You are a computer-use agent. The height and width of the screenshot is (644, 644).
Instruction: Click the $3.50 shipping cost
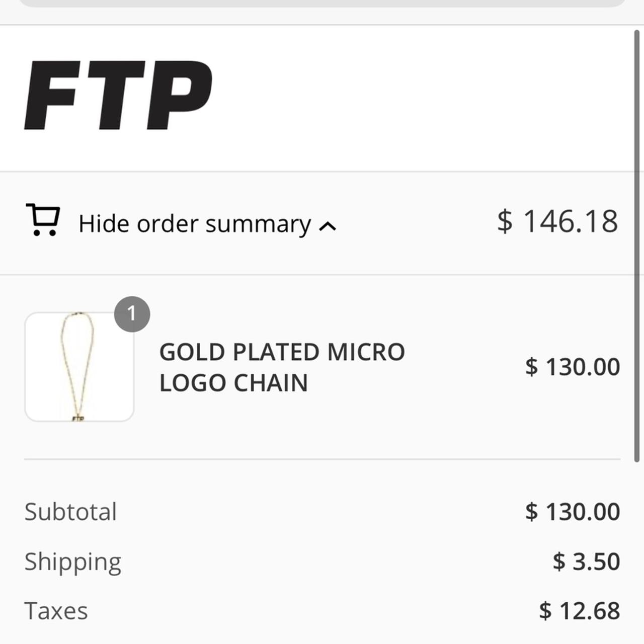coord(587,560)
